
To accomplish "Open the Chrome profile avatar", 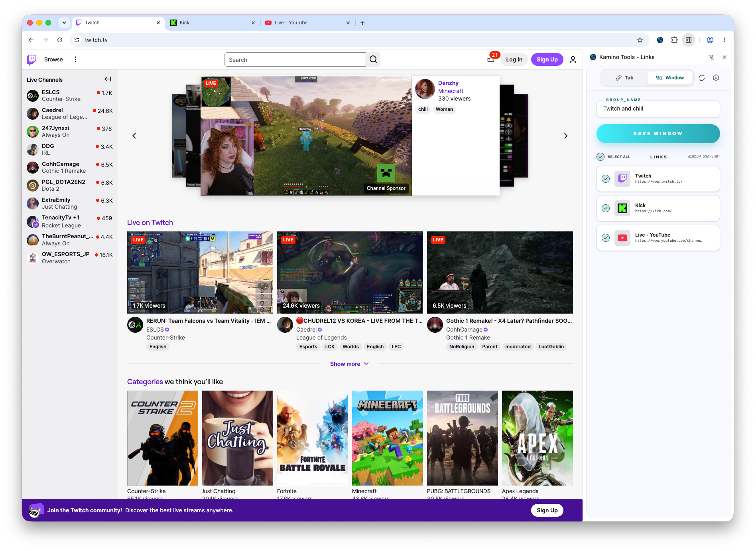I will [x=710, y=40].
